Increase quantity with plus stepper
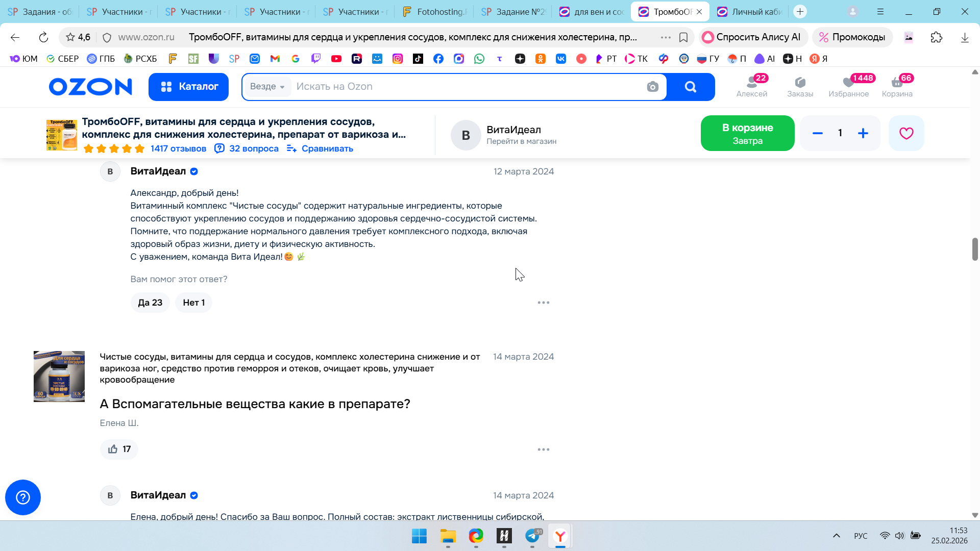The height and width of the screenshot is (551, 980). [x=863, y=133]
